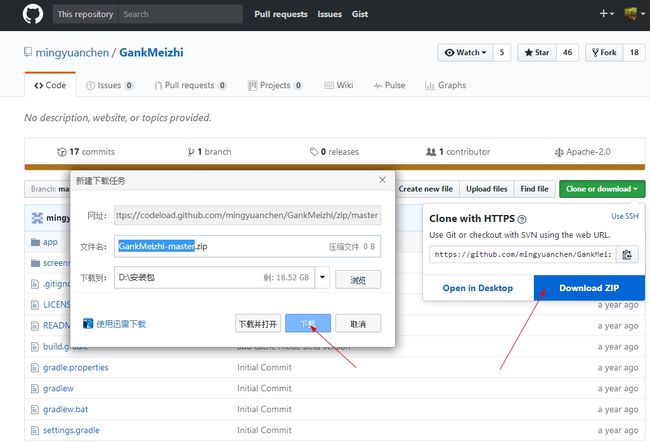Screen dimensions: 650x442
Task: Click the 下载并打开 button
Action: pos(258,323)
